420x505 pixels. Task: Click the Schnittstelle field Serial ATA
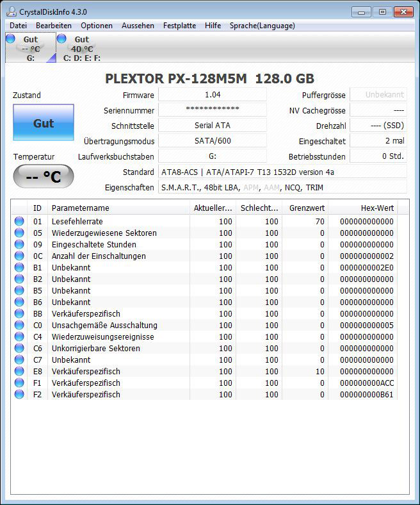(213, 125)
